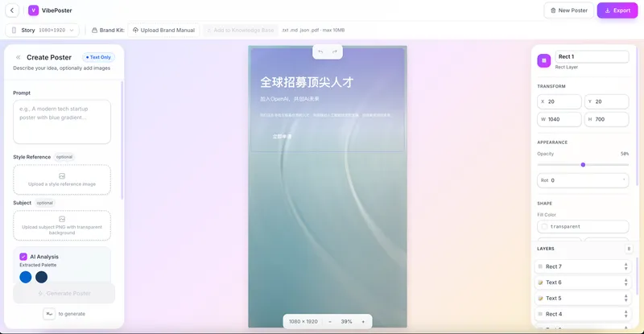Click the VibePoster logo icon

[33, 10]
